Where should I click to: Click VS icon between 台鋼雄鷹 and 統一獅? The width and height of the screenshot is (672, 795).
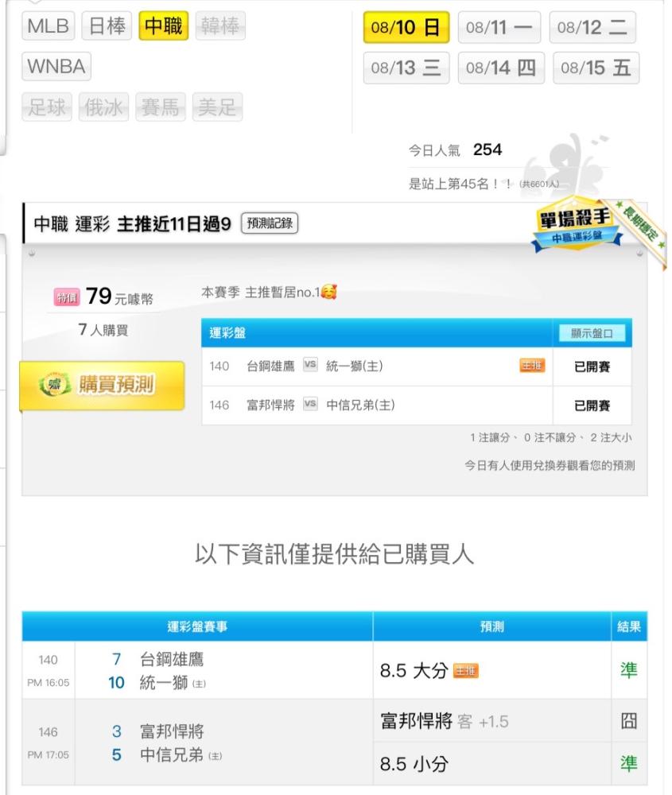click(x=310, y=365)
